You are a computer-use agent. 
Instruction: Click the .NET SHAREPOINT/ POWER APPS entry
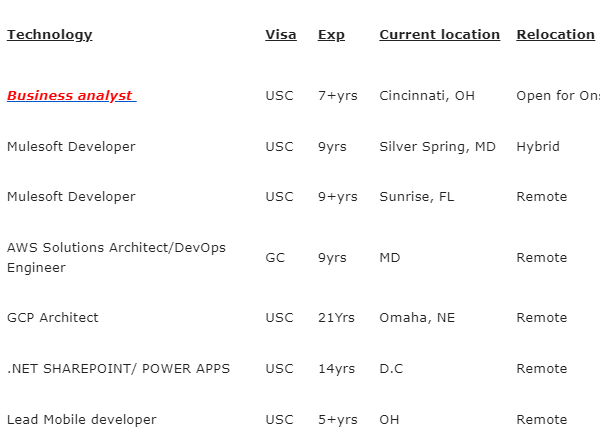click(x=118, y=368)
